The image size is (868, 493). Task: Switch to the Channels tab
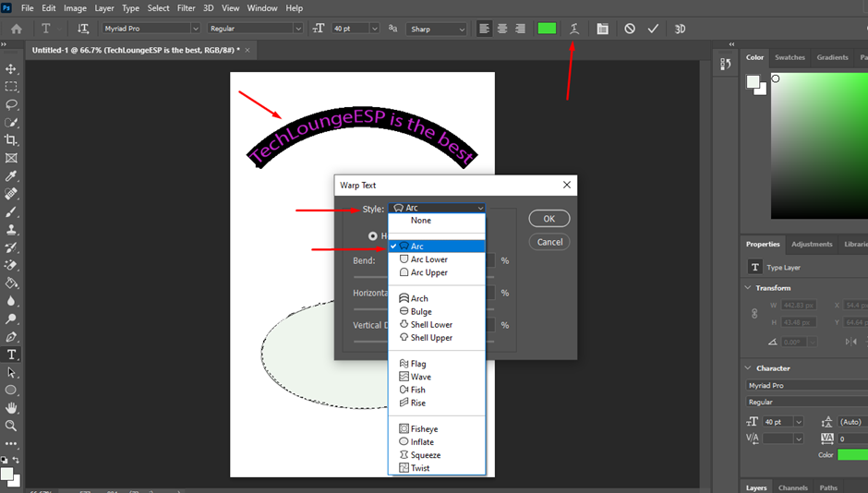point(792,487)
